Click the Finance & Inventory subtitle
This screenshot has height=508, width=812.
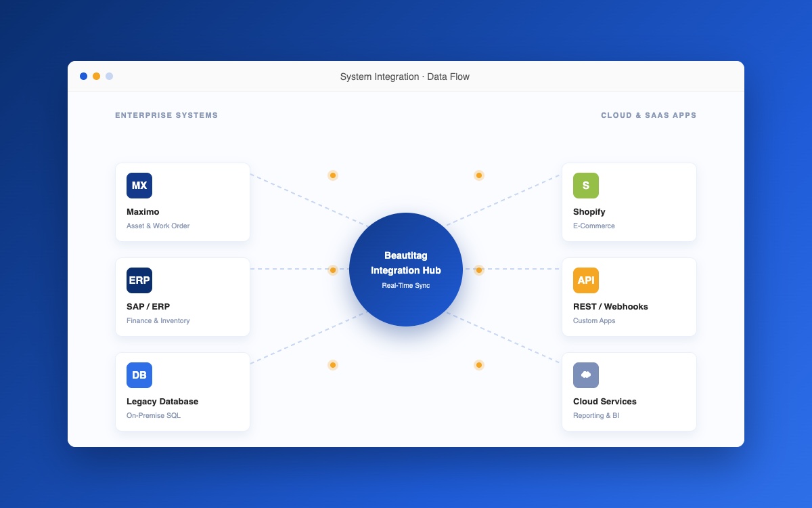click(158, 320)
